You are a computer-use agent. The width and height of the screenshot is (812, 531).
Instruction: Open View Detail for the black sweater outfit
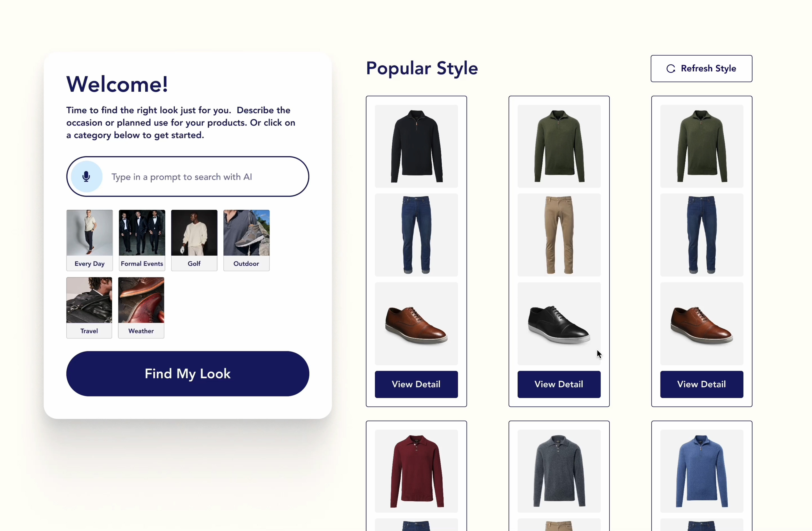(x=416, y=384)
